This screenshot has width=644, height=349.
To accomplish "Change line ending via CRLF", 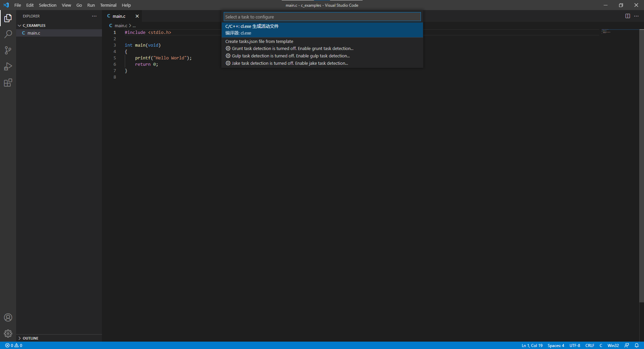I will (590, 345).
